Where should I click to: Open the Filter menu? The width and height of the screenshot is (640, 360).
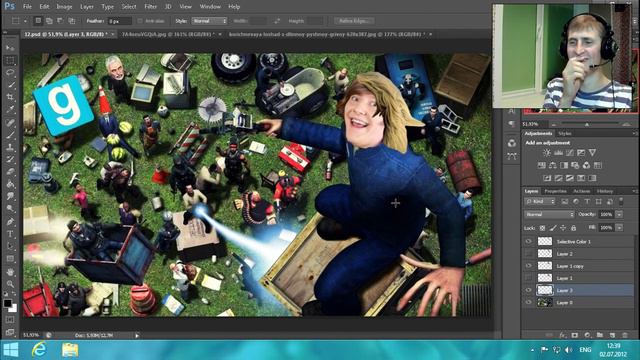tap(151, 7)
